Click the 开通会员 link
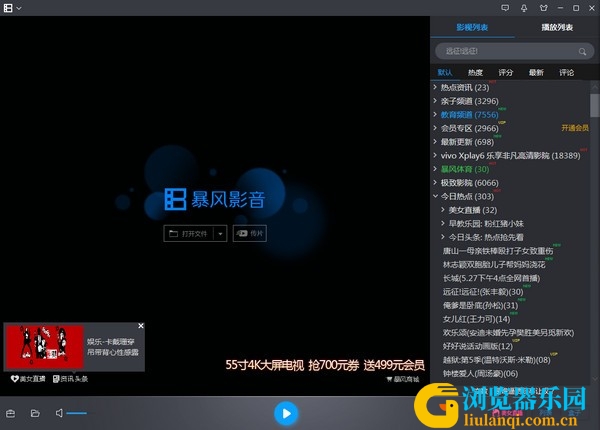This screenshot has width=600, height=430. pos(575,128)
